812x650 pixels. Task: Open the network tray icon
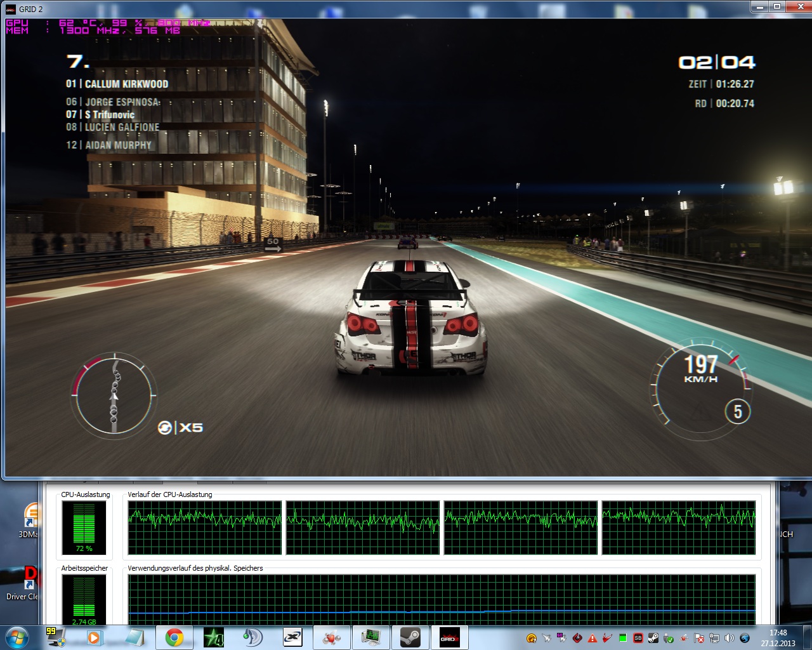[714, 639]
